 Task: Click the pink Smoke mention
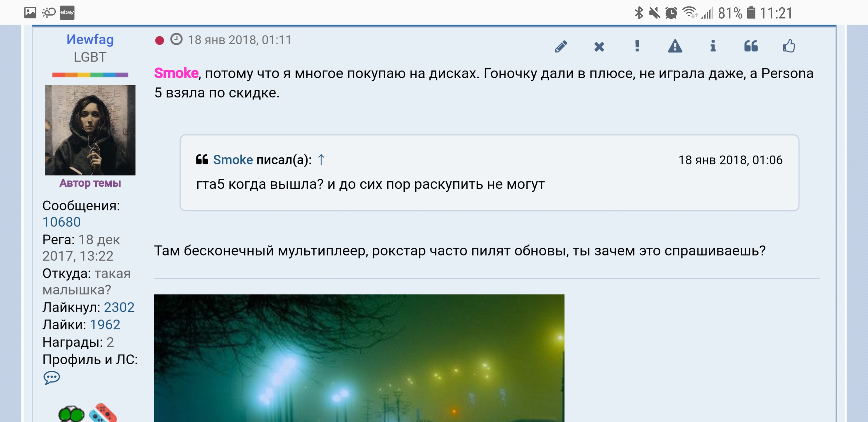[176, 73]
